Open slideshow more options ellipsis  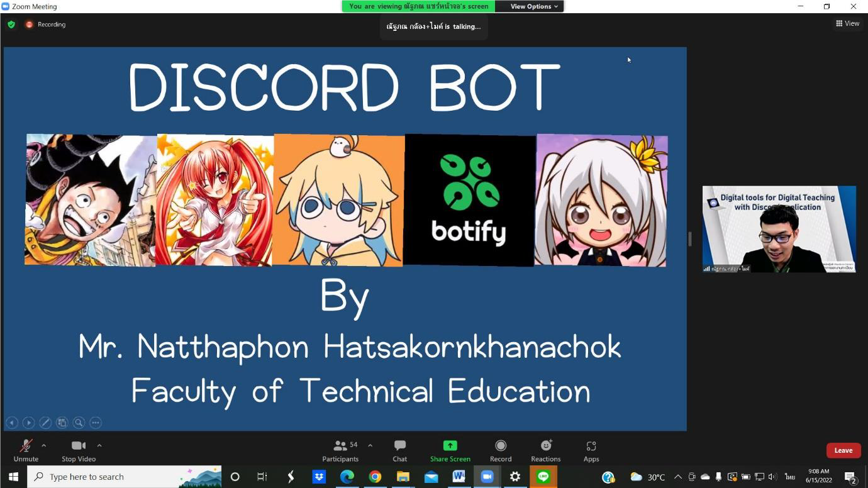pos(96,423)
